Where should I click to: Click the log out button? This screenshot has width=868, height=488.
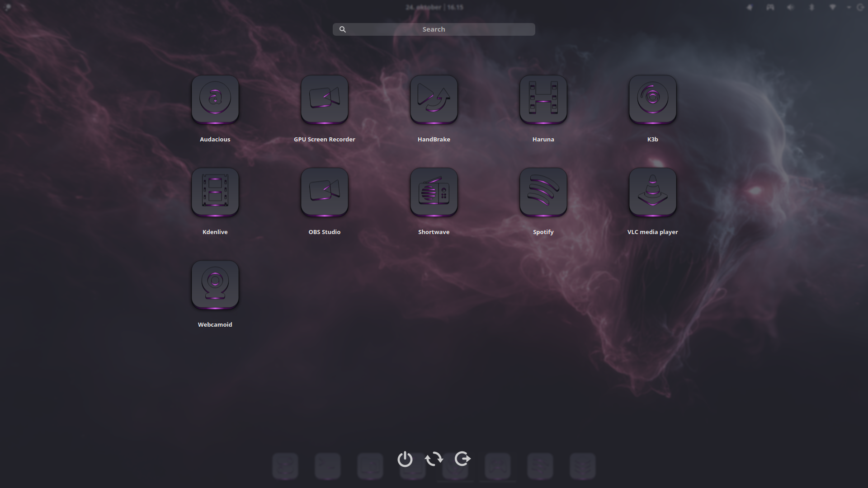(462, 459)
